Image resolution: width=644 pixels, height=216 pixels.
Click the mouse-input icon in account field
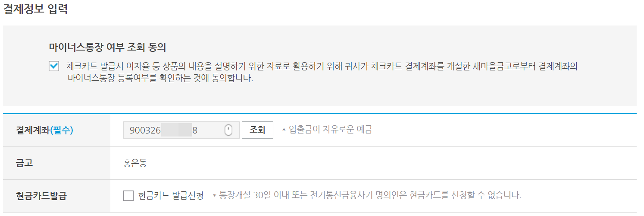click(229, 130)
